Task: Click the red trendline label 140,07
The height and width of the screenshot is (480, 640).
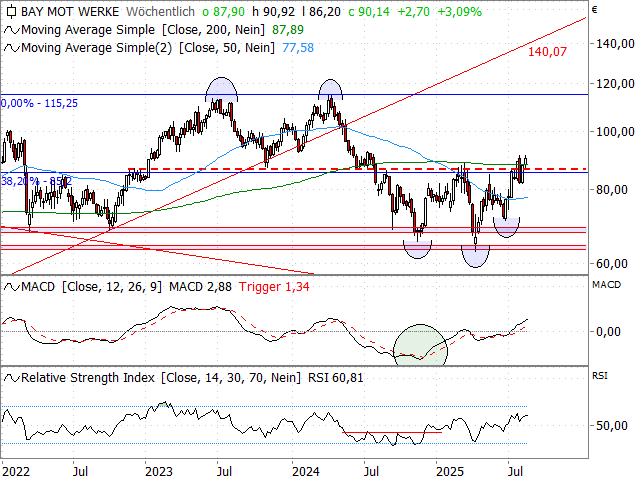Action: coord(547,52)
